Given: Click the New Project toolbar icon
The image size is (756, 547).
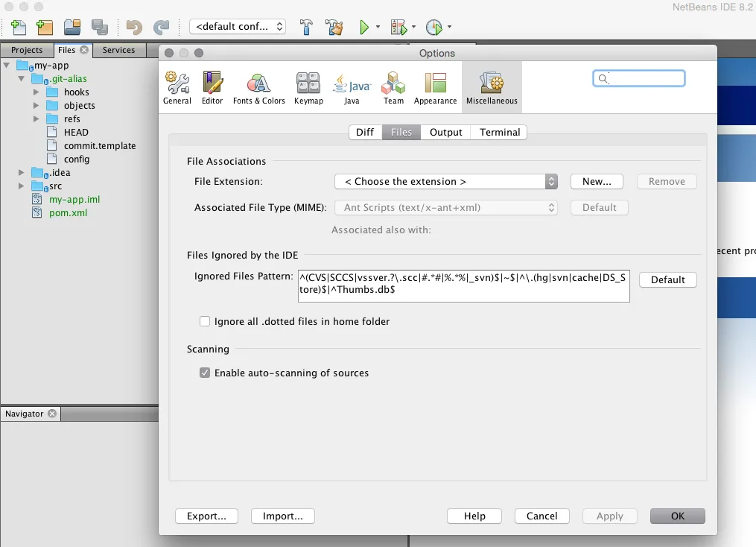Looking at the screenshot, I should pos(45,27).
